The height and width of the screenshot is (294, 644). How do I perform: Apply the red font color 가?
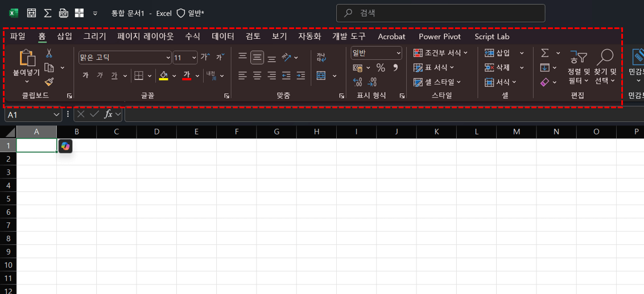click(187, 76)
